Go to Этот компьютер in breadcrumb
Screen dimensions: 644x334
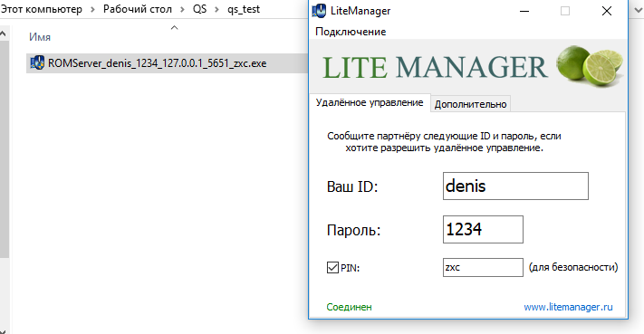click(x=41, y=9)
